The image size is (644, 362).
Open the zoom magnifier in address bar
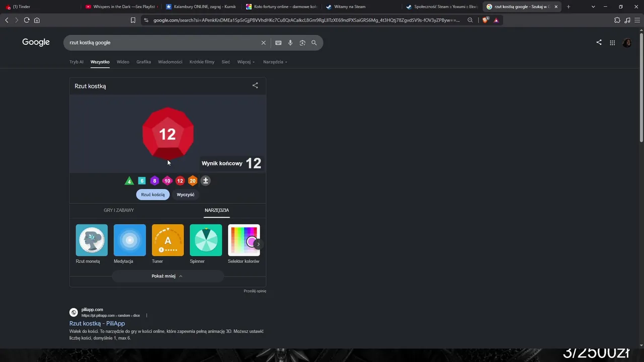click(x=470, y=20)
